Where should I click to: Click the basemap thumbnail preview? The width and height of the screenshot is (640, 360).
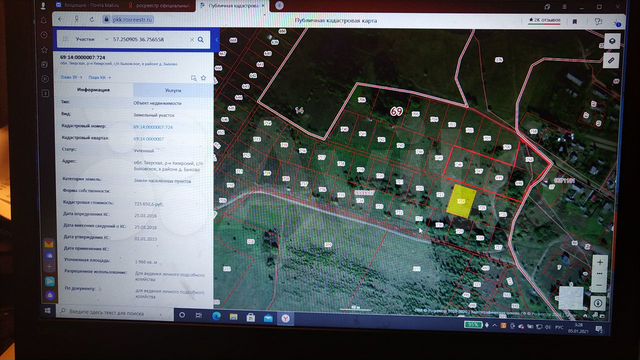pos(571,298)
